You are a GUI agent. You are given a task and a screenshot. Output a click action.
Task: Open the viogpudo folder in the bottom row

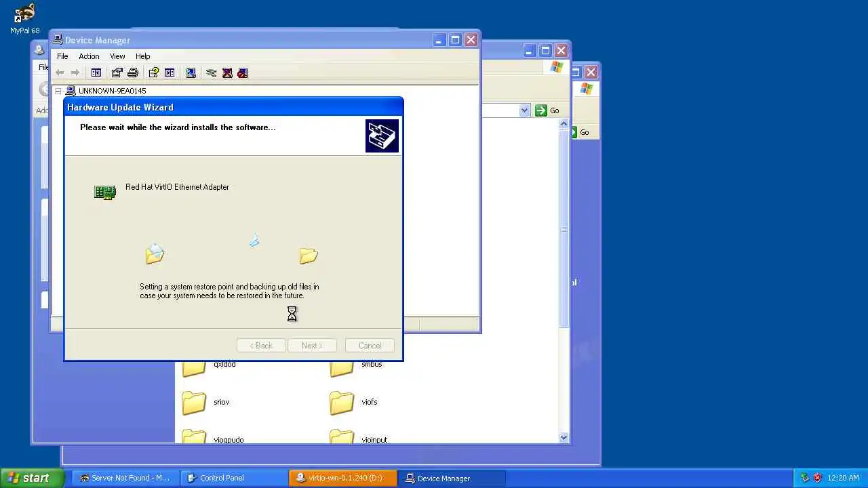(194, 437)
